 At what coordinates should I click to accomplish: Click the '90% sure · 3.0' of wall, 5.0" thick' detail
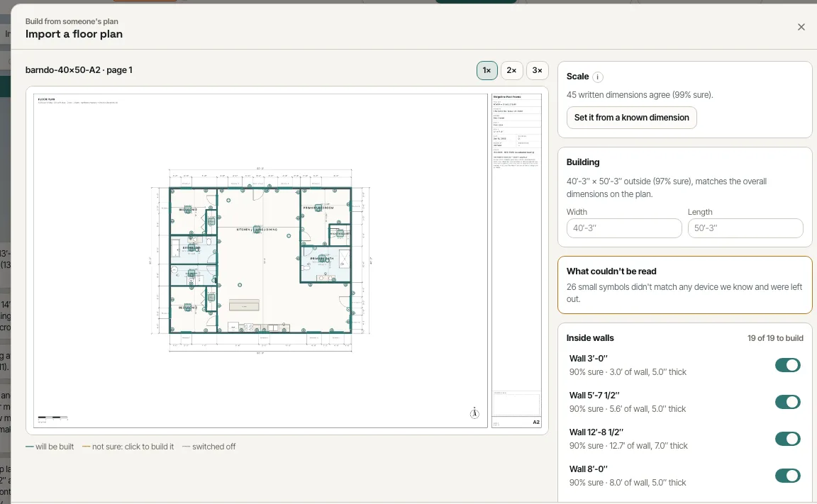pyautogui.click(x=628, y=372)
